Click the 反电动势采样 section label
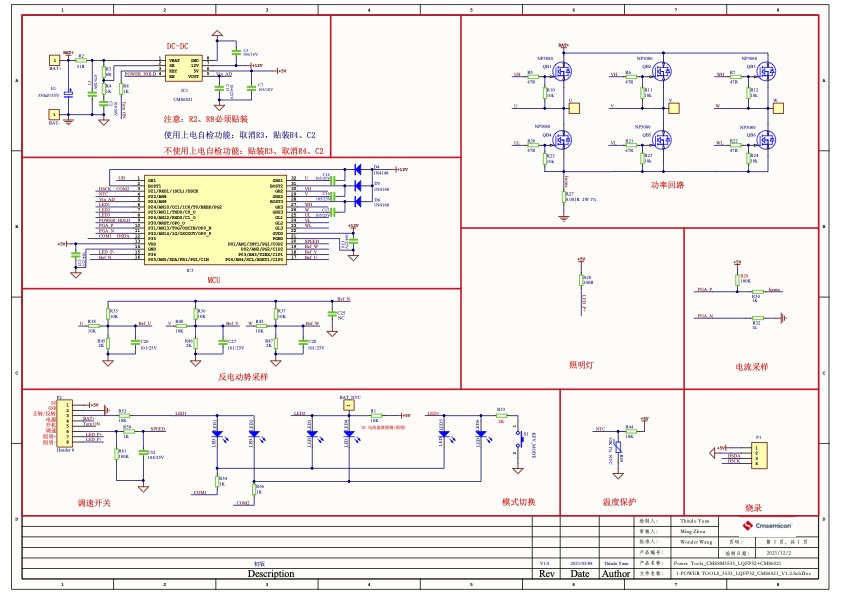842x595 pixels. 243,377
